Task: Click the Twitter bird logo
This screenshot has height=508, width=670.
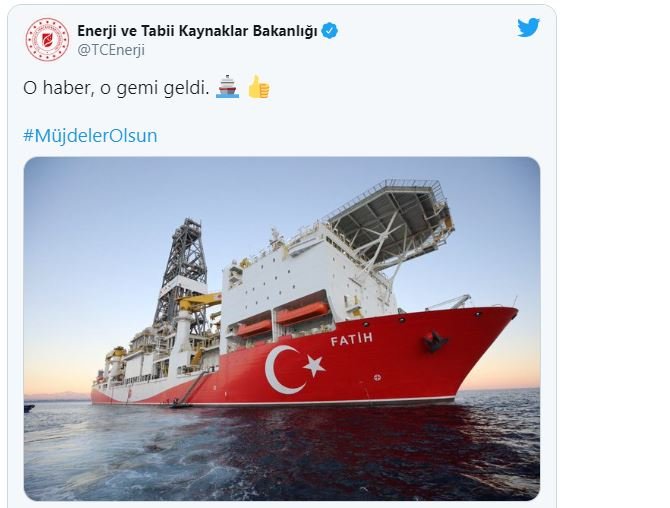Action: (x=528, y=28)
